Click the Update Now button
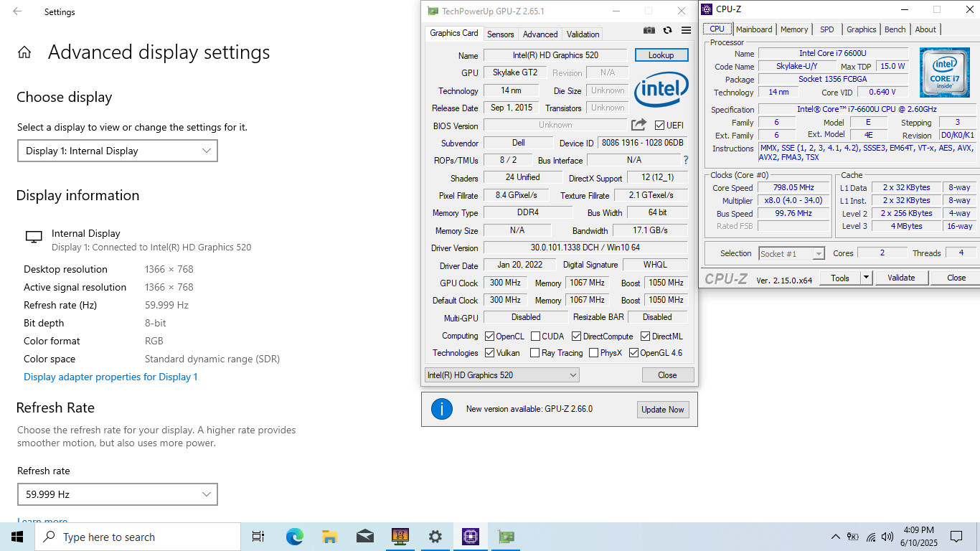 [663, 410]
